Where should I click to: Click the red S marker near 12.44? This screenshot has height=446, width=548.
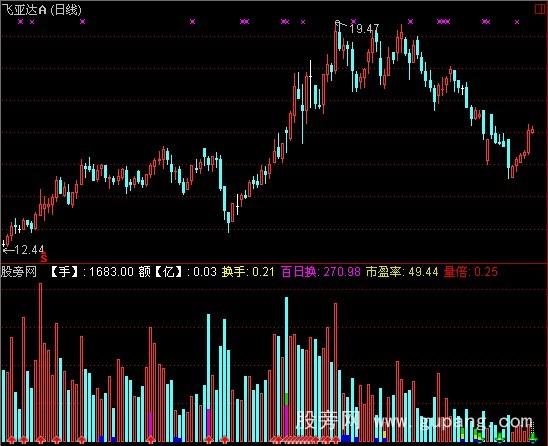44,258
